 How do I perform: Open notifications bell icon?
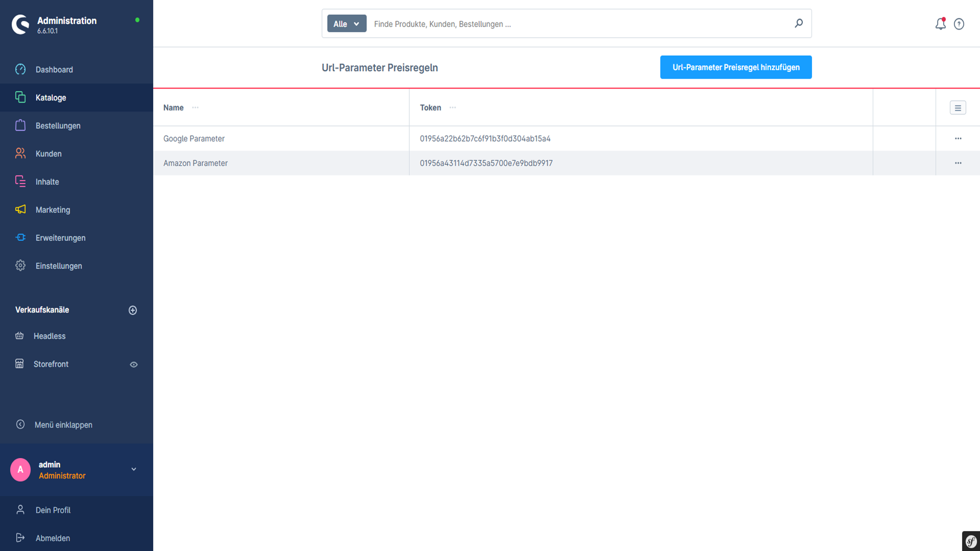point(940,23)
